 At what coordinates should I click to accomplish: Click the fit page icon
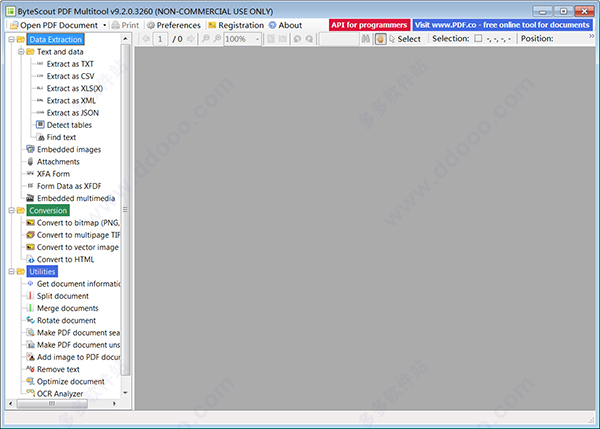click(271, 39)
